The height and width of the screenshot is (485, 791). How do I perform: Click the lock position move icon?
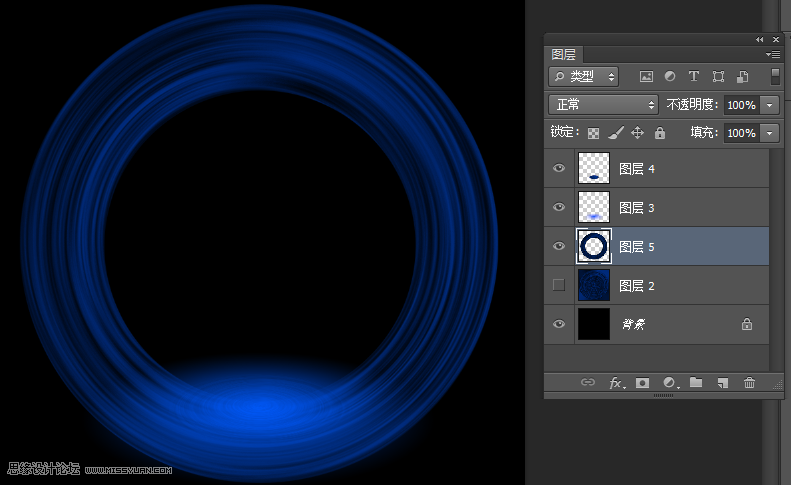pos(638,133)
